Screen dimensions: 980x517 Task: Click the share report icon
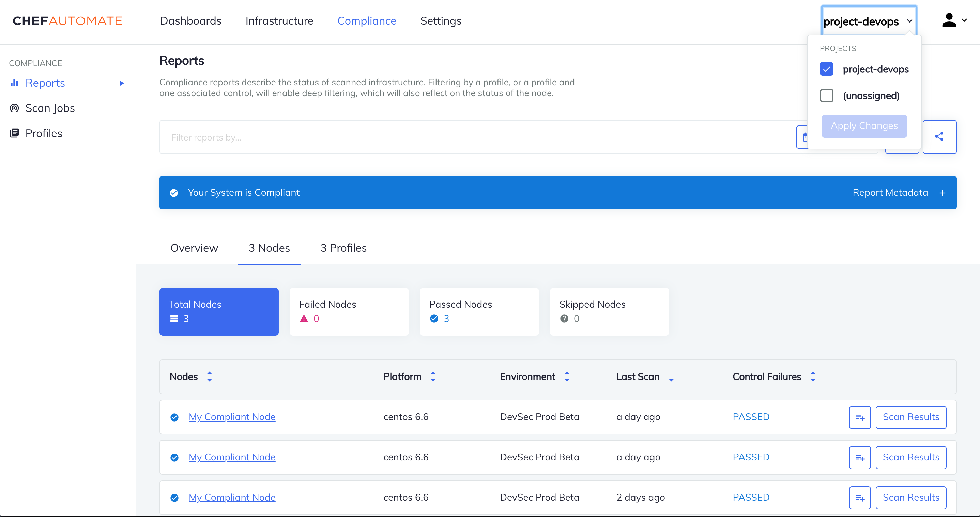point(939,137)
